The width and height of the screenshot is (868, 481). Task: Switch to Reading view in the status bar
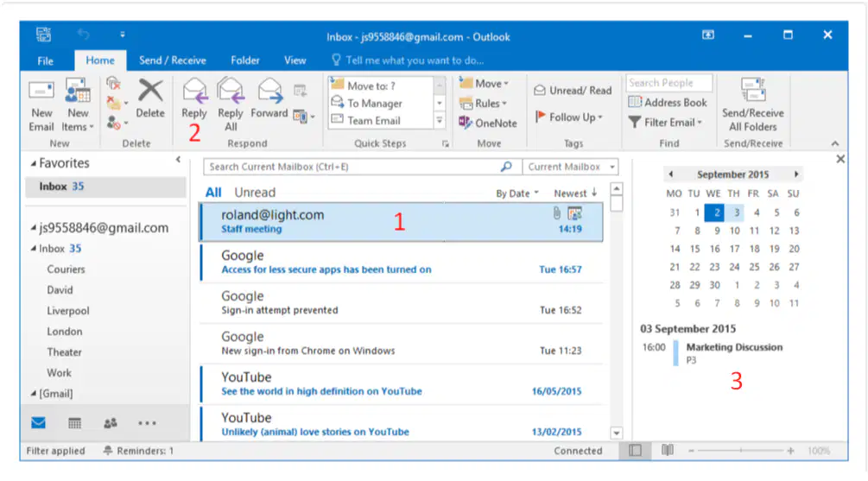668,451
